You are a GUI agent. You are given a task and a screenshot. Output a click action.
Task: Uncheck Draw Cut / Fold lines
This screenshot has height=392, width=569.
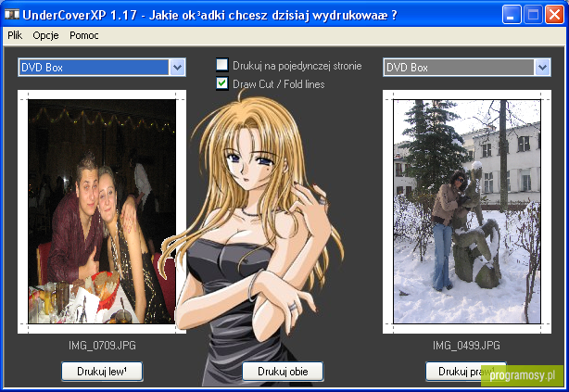[x=222, y=83]
